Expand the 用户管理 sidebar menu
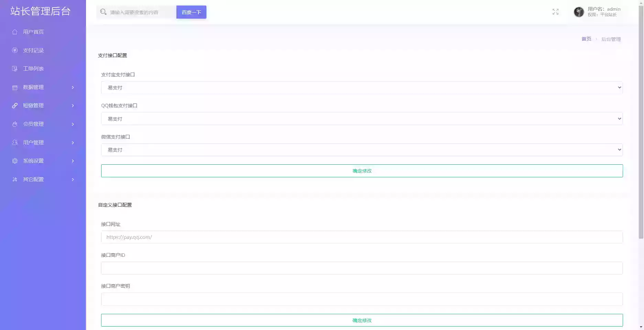This screenshot has width=644, height=330. (43, 142)
